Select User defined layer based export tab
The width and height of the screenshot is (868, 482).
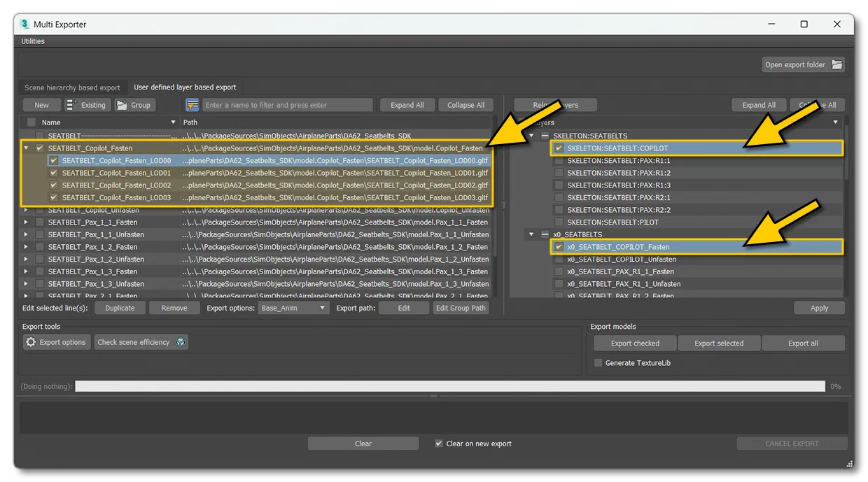pyautogui.click(x=185, y=87)
